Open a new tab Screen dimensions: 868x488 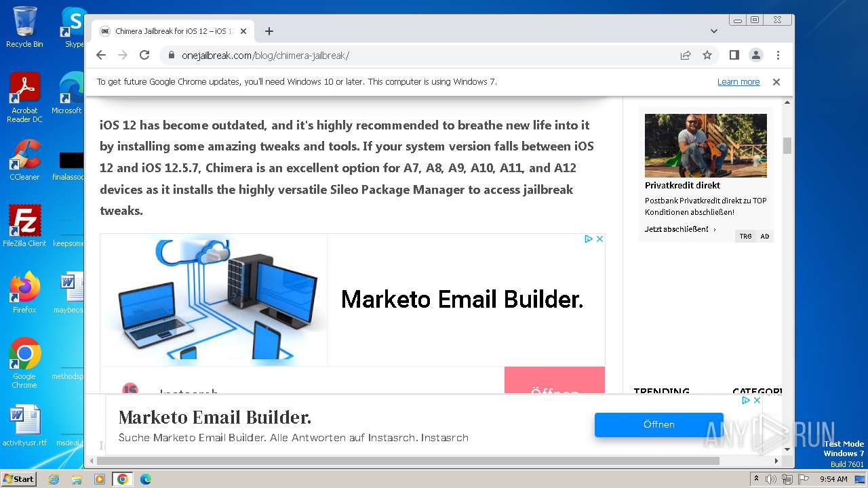click(269, 31)
